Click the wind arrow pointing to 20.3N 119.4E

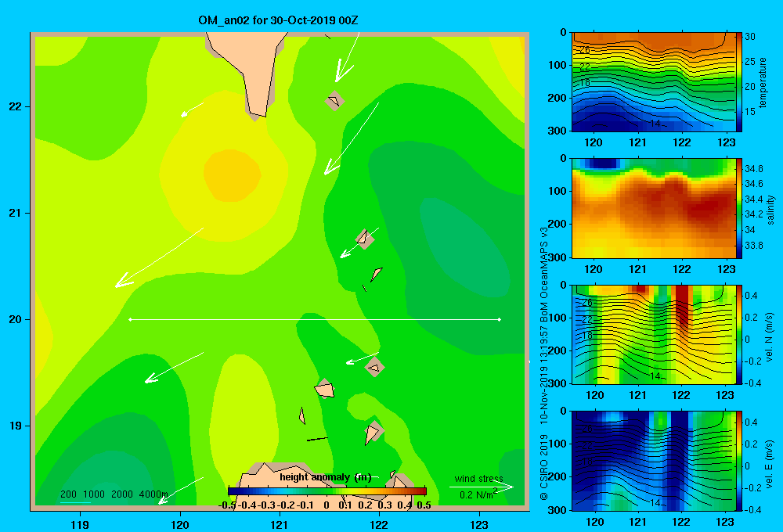[x=159, y=257]
